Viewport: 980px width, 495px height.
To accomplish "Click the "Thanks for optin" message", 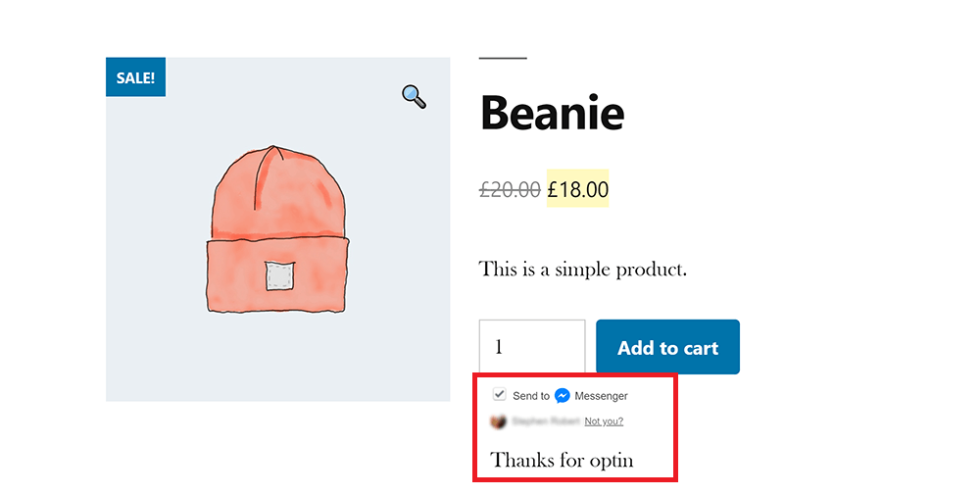I will coord(562,459).
